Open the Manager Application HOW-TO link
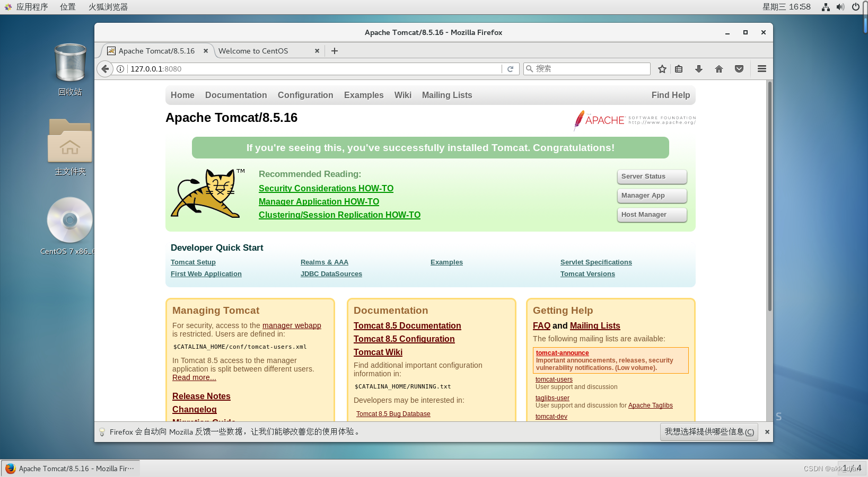 point(319,201)
